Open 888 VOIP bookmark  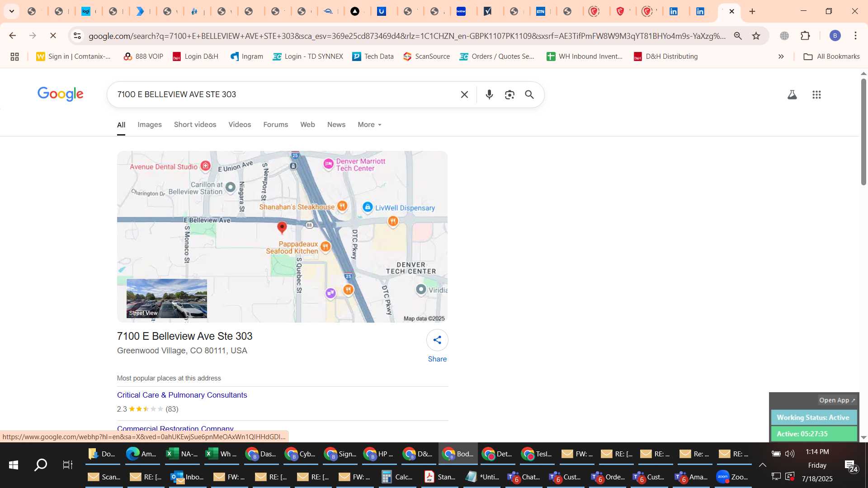[143, 56]
